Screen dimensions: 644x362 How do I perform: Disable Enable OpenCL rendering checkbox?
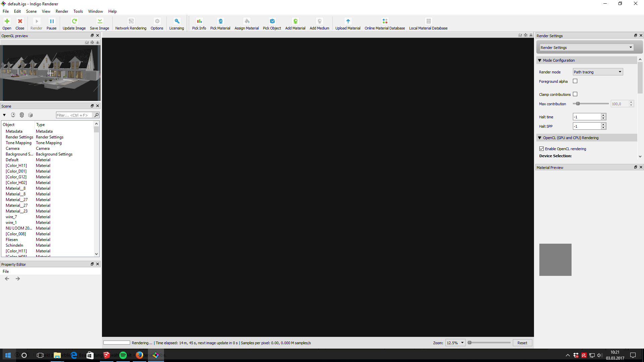[x=541, y=148]
